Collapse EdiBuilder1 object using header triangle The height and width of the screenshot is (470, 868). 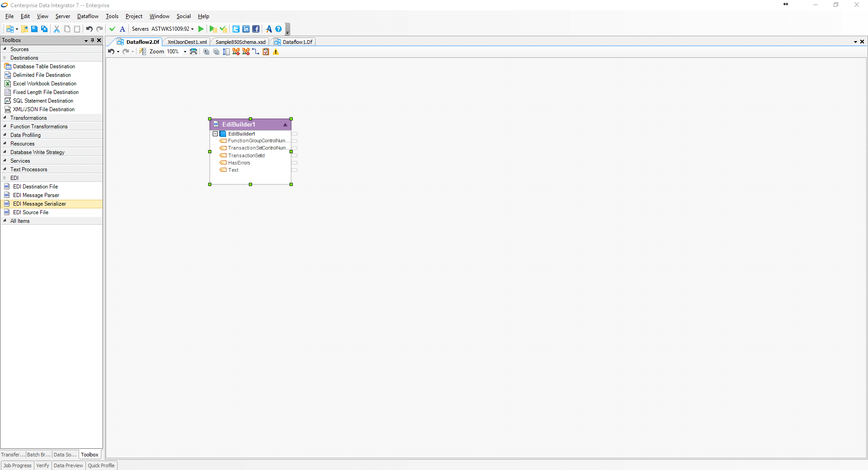click(285, 125)
